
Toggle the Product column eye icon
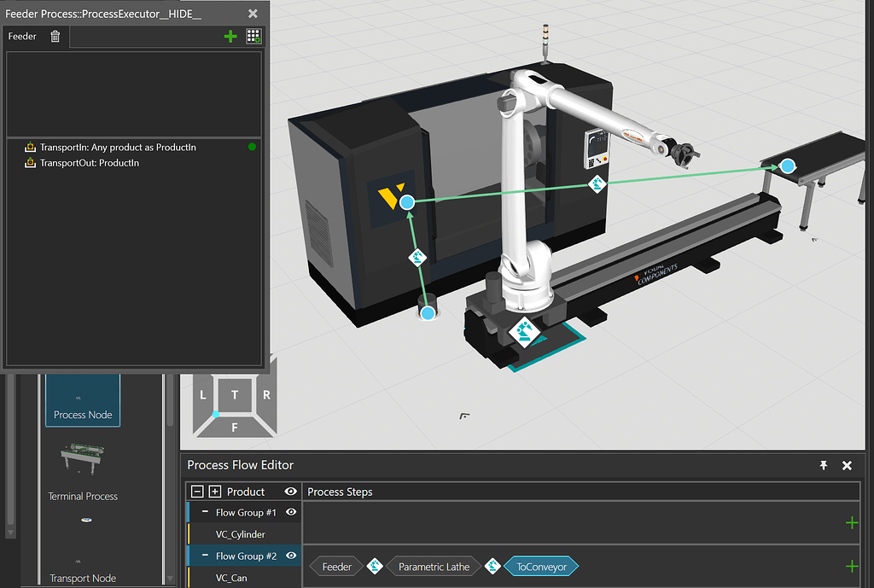tap(290, 492)
